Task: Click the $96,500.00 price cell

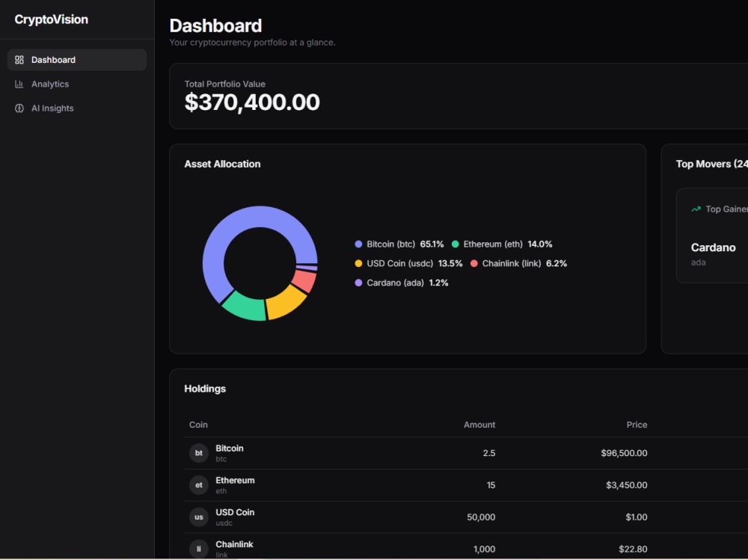Action: tap(624, 453)
